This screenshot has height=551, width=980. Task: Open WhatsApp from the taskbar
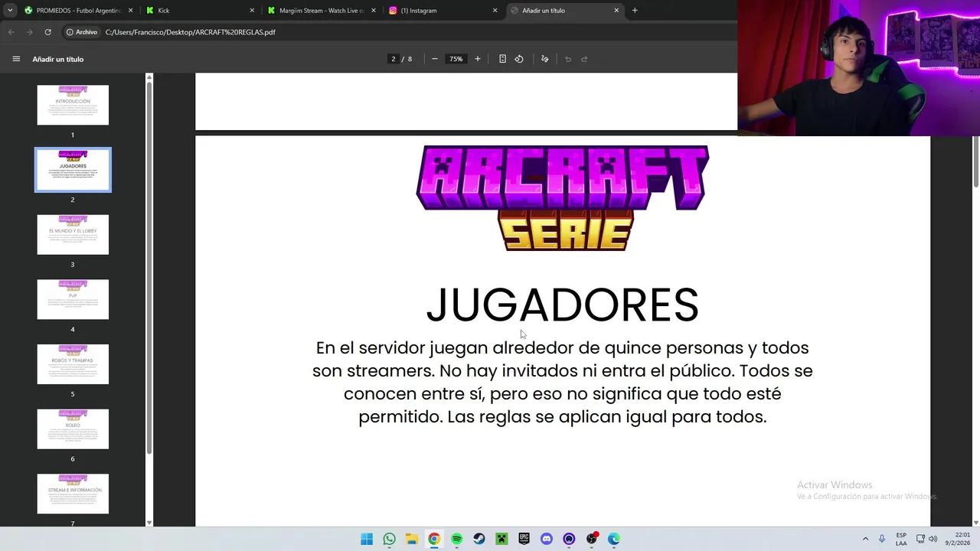coord(389,539)
